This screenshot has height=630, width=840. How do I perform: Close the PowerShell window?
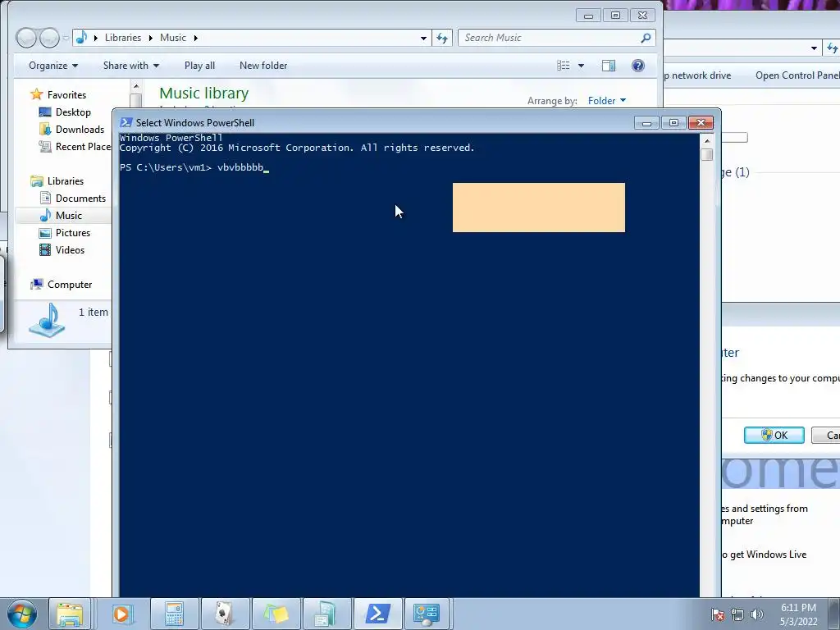[701, 123]
